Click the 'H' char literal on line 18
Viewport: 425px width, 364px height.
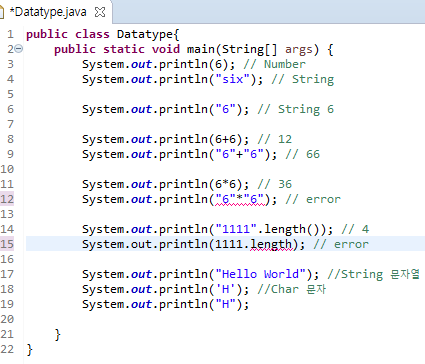tap(226, 289)
